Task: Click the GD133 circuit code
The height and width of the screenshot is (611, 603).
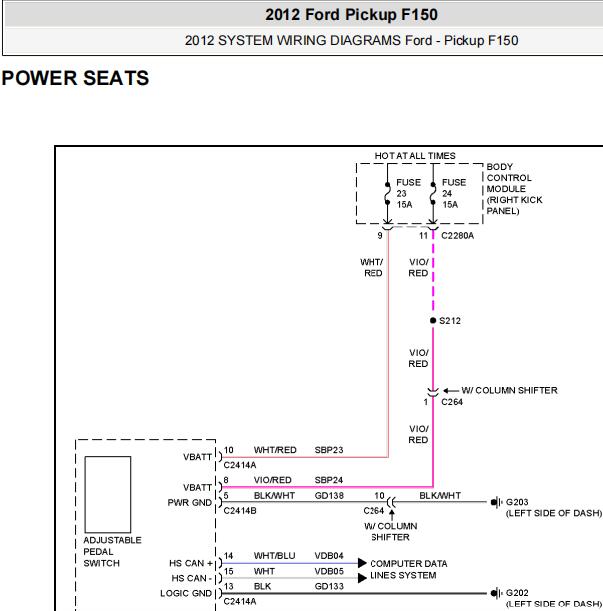Action: click(x=329, y=586)
